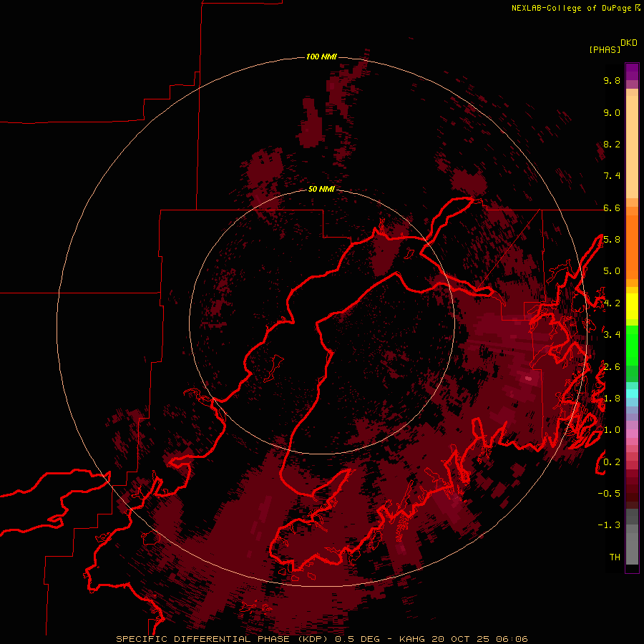Image resolution: width=644 pixels, height=644 pixels.
Task: Click the -1.3 value on the color scale
Action: (x=609, y=525)
